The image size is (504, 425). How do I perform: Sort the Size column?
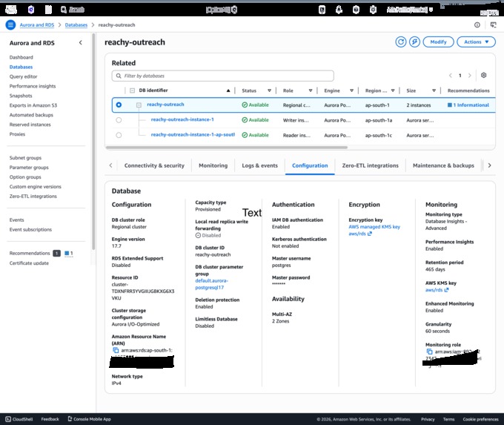pyautogui.click(x=434, y=90)
